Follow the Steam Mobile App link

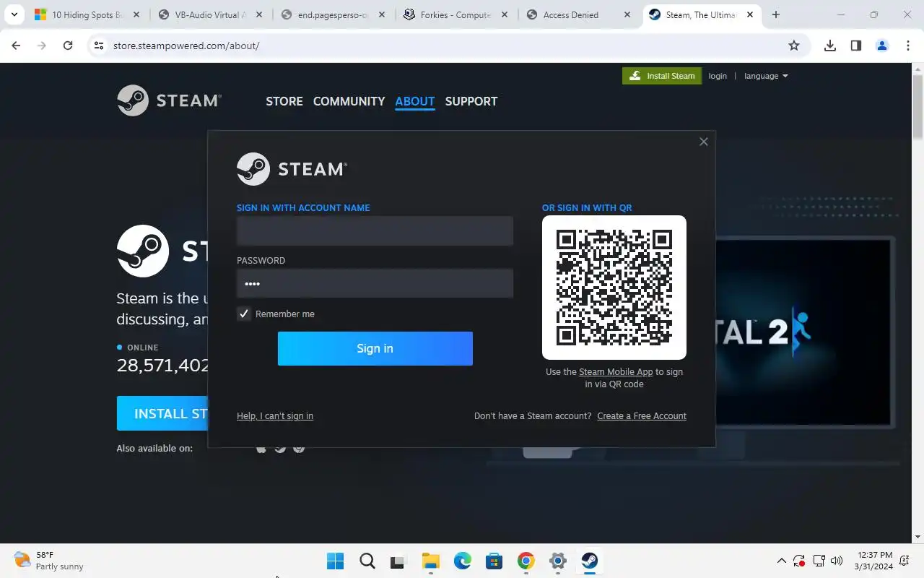point(616,371)
